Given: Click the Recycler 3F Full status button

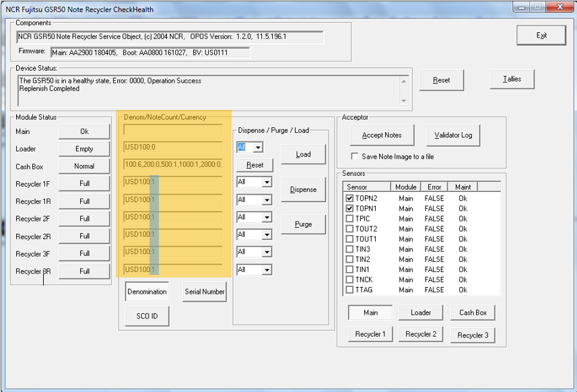Looking at the screenshot, I should (x=84, y=253).
